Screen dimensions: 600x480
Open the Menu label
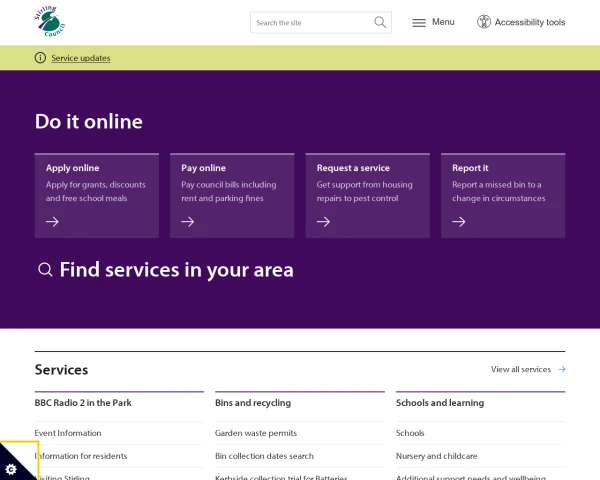tap(443, 22)
